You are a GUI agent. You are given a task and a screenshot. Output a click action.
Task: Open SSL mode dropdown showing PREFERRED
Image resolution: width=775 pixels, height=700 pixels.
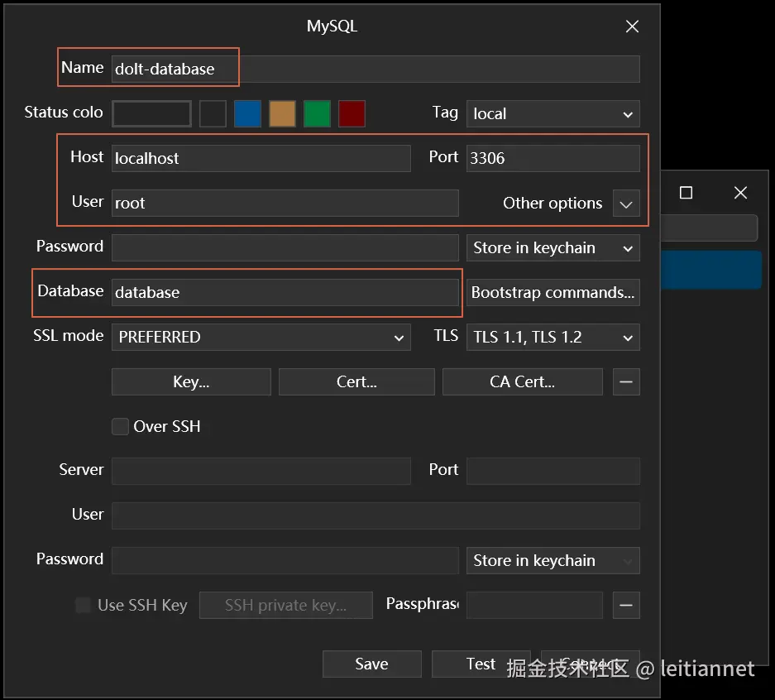(261, 337)
